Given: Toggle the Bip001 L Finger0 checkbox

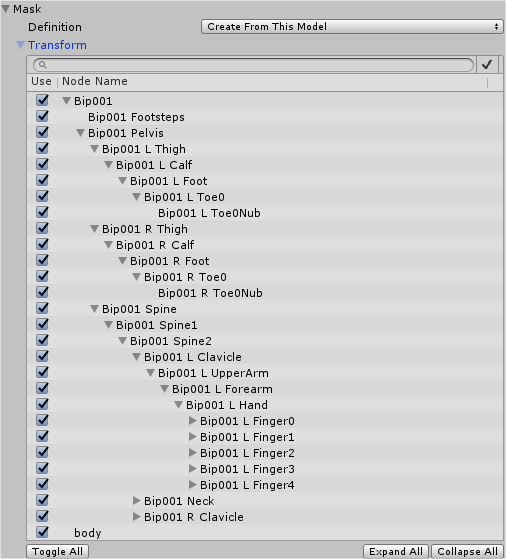Looking at the screenshot, I should coord(42,420).
